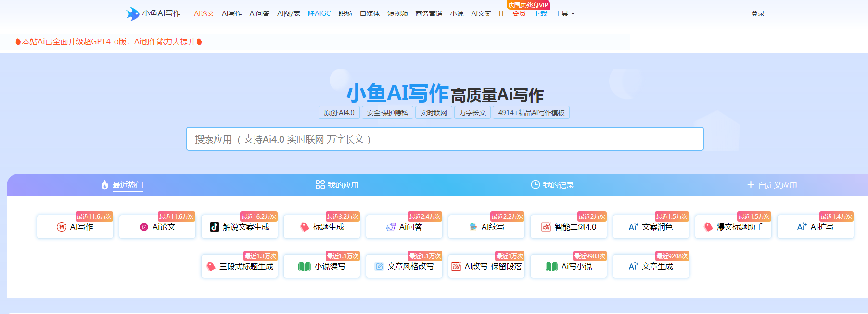Click the TikTok icon on 解说文案生成
The width and height of the screenshot is (868, 314).
pyautogui.click(x=215, y=227)
